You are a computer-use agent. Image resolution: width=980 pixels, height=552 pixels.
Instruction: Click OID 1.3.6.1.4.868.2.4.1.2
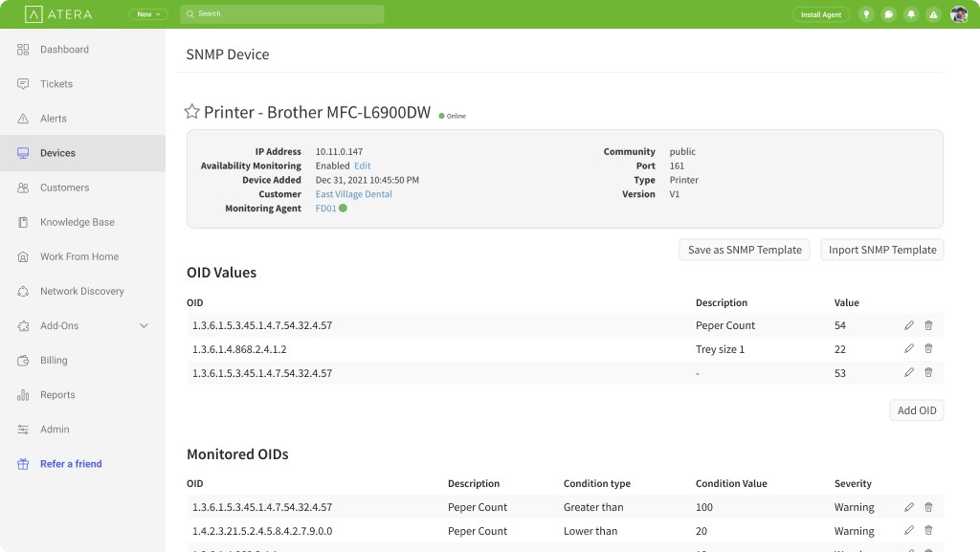tap(239, 349)
